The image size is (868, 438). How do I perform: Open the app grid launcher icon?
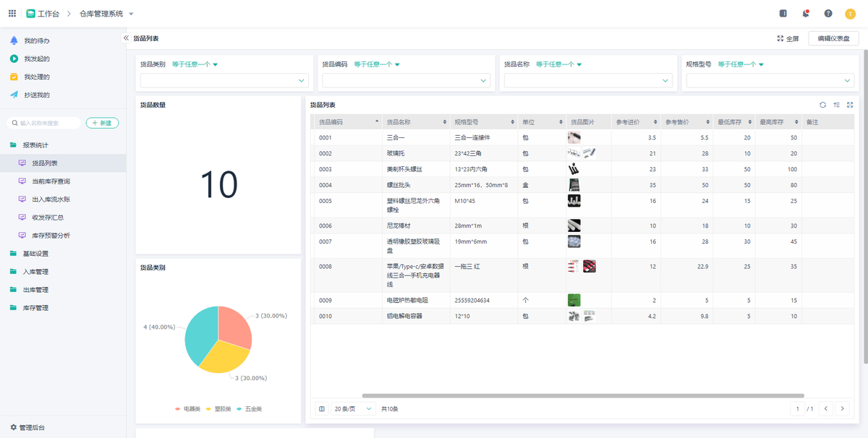pos(12,14)
